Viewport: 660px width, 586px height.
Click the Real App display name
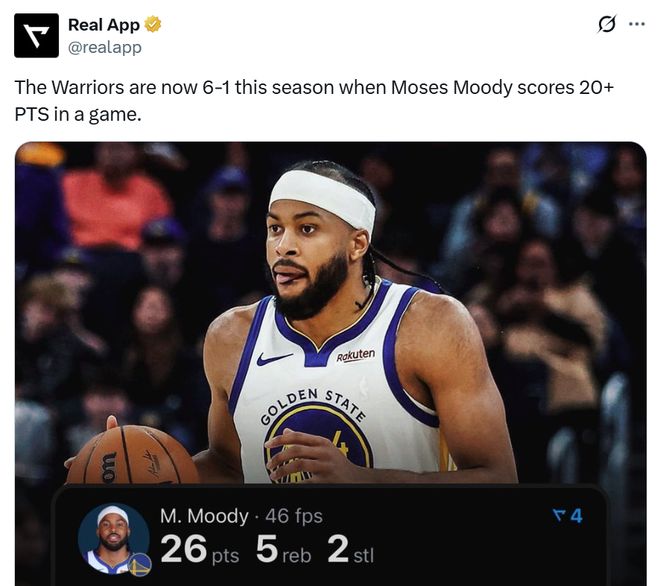pyautogui.click(x=104, y=25)
